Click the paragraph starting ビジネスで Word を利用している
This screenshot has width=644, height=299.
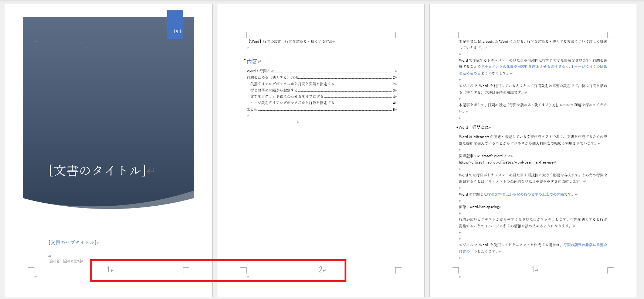(x=533, y=89)
